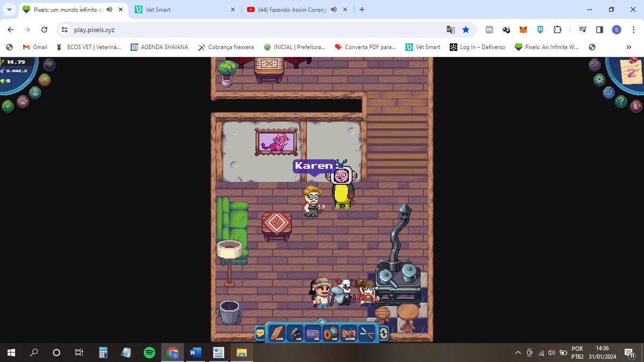Click the green map pin button
The image size is (644, 362).
8,106
